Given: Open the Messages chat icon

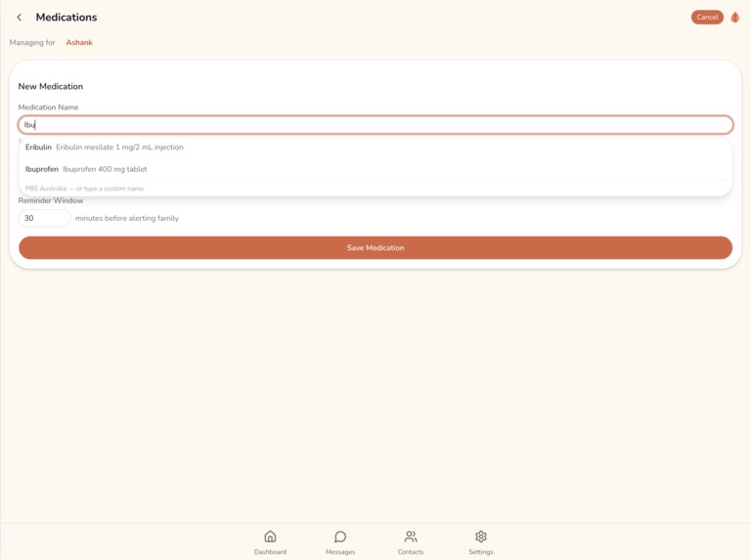Looking at the screenshot, I should click(x=340, y=537).
